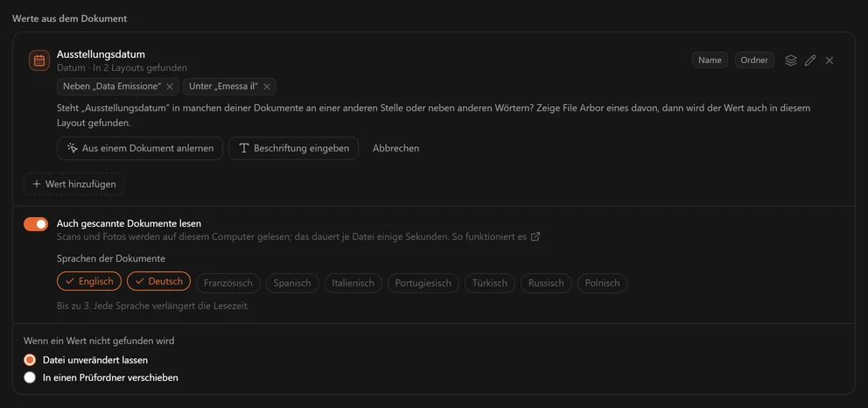Remove the Ausstellungsdatum value with X
The image size is (868, 408).
click(829, 60)
